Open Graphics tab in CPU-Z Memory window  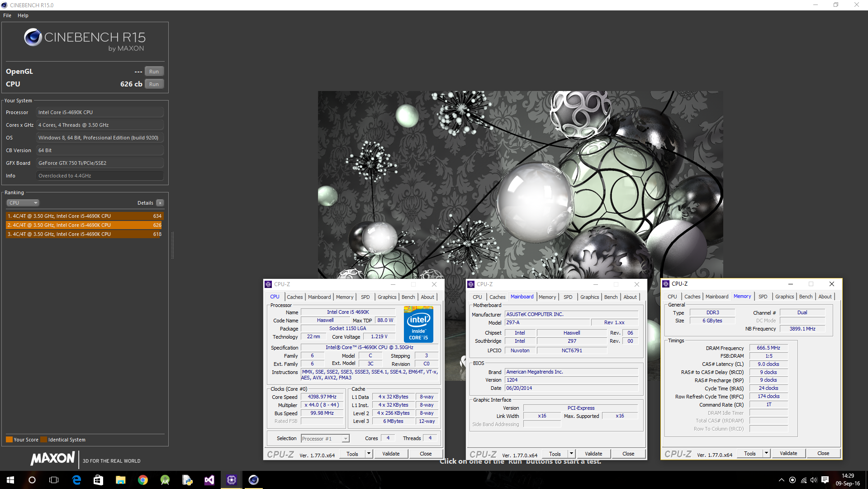(784, 297)
